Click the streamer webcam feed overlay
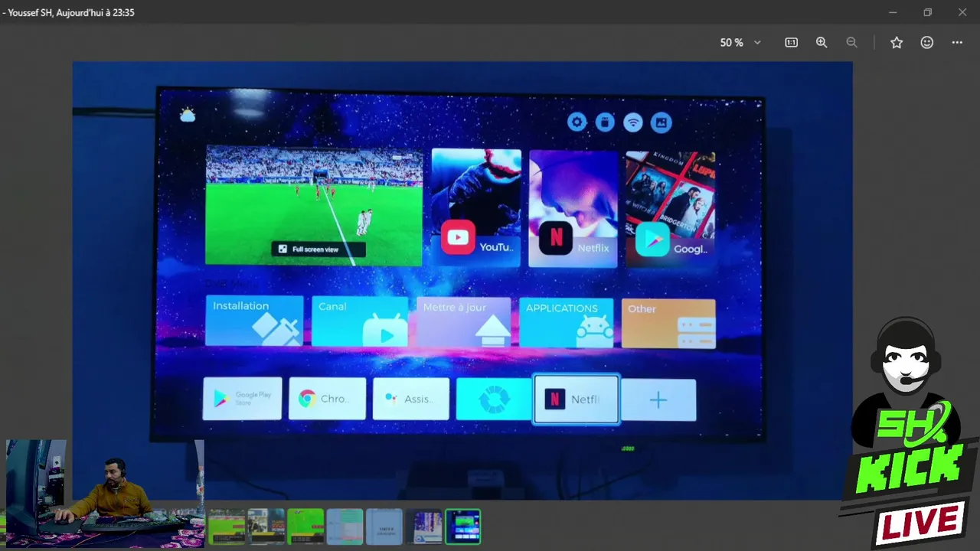The image size is (980, 551). [x=104, y=494]
